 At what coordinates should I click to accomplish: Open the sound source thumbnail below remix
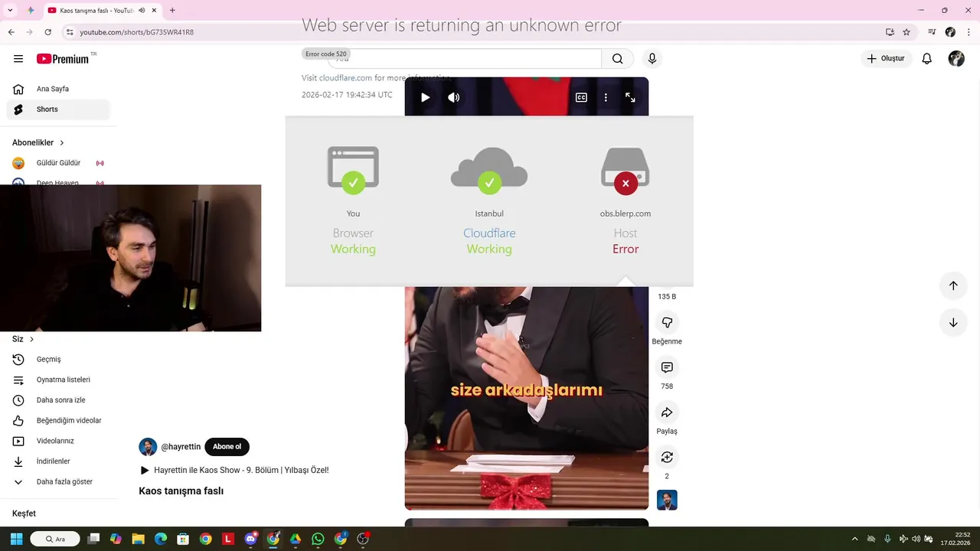tap(667, 500)
